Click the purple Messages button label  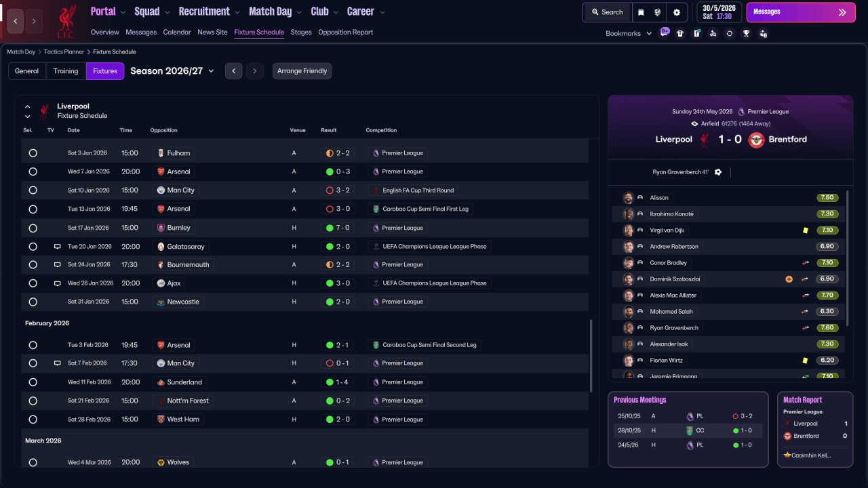[x=767, y=12]
